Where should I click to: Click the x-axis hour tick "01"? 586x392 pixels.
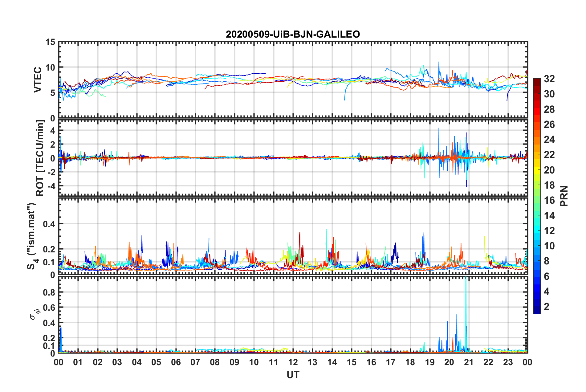78,362
